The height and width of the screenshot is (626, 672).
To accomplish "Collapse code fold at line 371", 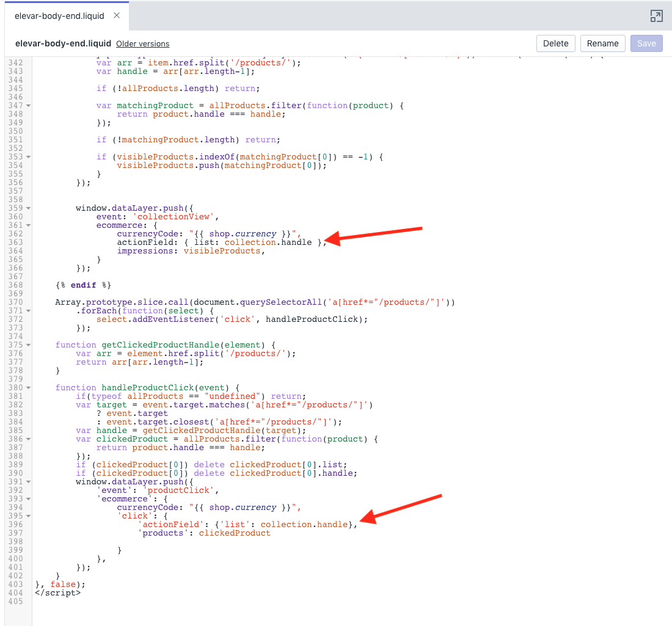I will (28, 311).
